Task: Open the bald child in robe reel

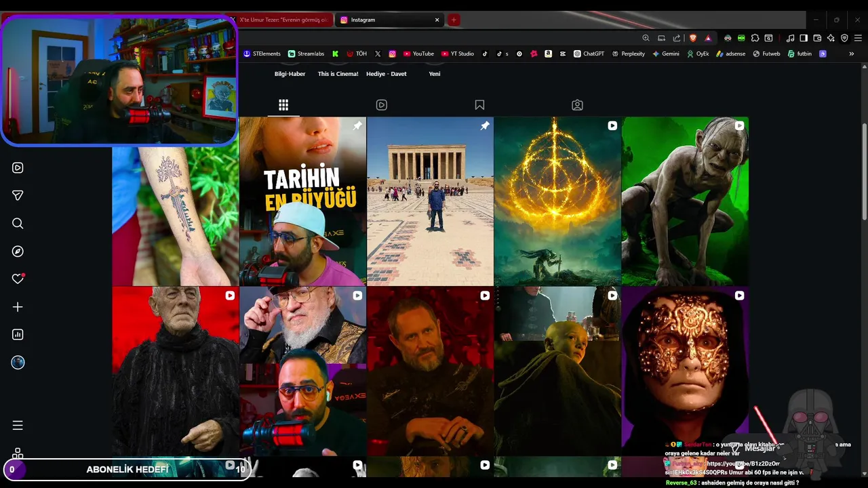Action: tap(557, 371)
